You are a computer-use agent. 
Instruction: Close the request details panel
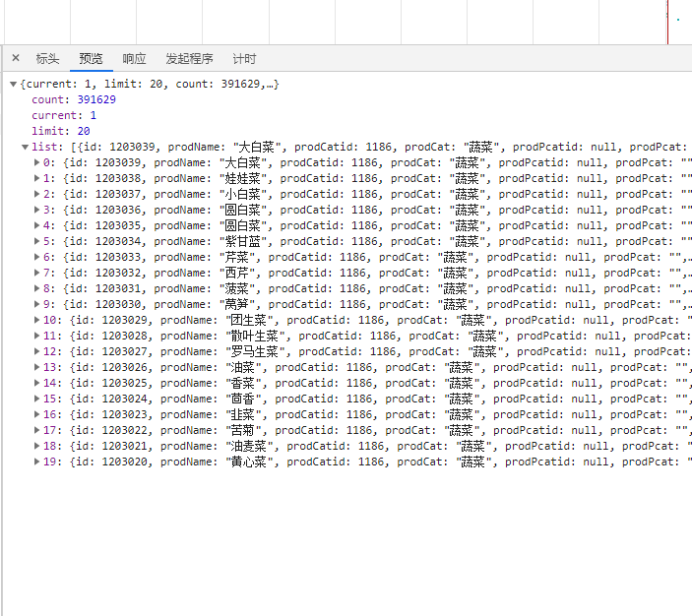15,58
